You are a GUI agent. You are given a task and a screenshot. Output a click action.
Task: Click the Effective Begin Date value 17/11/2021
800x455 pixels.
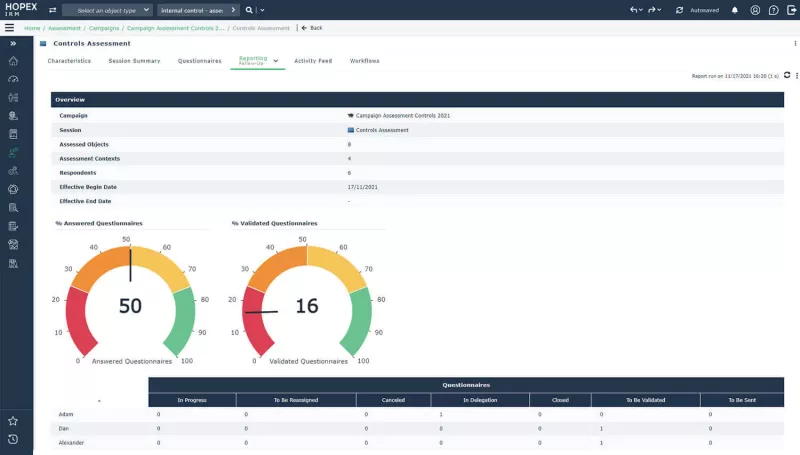(x=363, y=187)
